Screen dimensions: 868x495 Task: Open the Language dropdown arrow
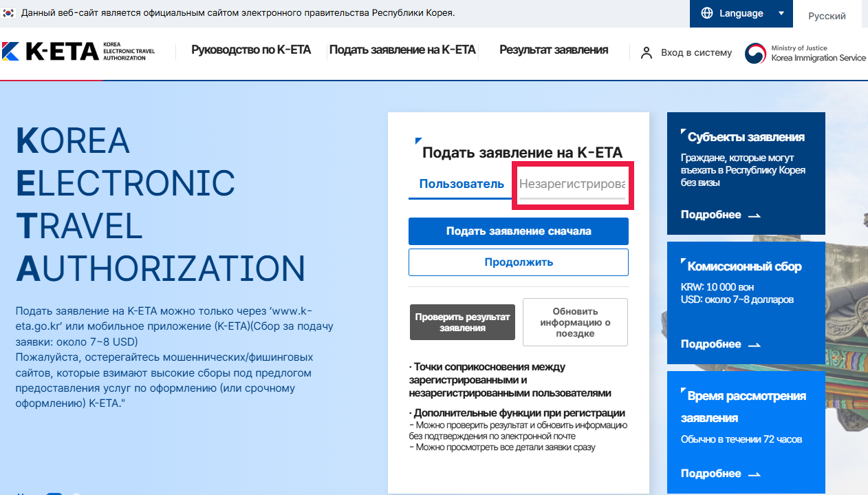click(x=781, y=13)
